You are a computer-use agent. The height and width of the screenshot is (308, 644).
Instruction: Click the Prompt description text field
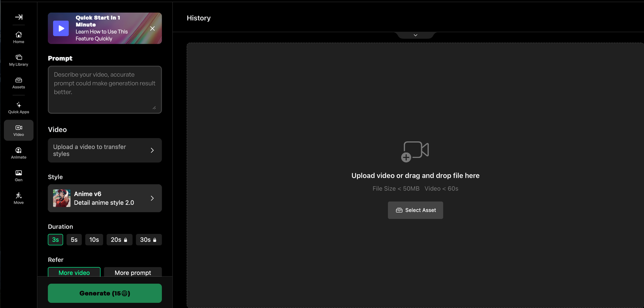coord(105,90)
